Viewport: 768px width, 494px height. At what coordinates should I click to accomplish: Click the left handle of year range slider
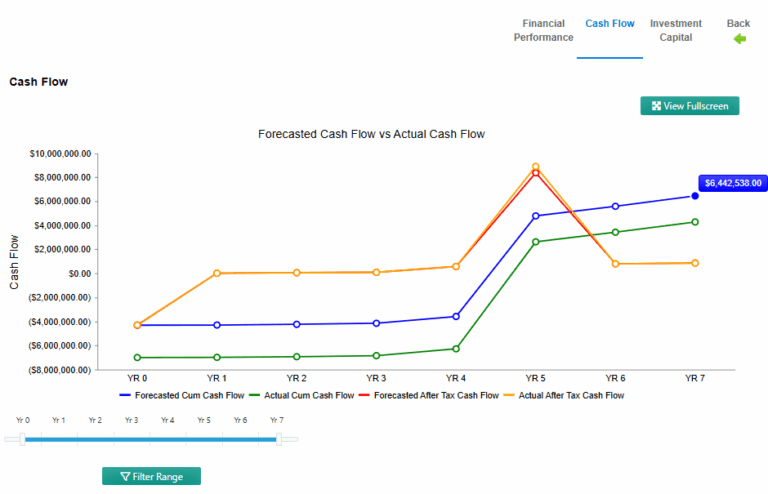(22, 438)
